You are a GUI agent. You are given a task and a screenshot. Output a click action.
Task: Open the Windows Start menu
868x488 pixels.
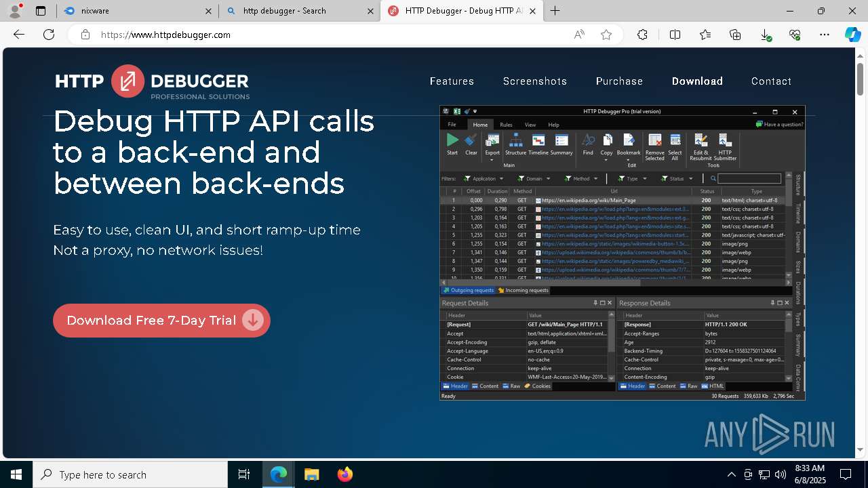(x=16, y=474)
